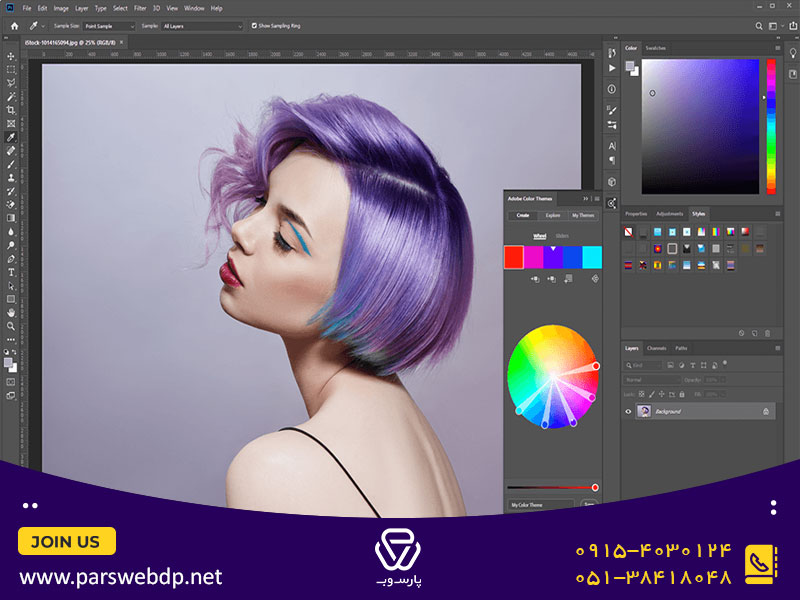This screenshot has width=800, height=600.
Task: Toggle lock image pixels brush icon
Action: point(652,394)
